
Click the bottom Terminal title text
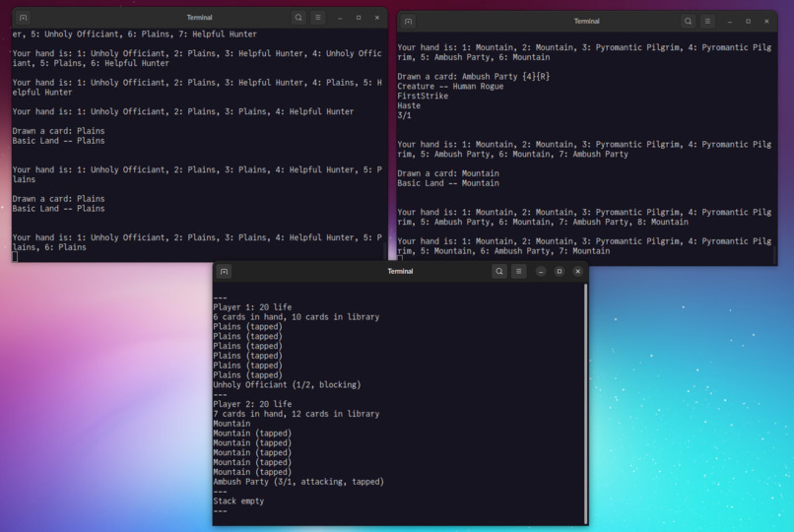(x=400, y=271)
